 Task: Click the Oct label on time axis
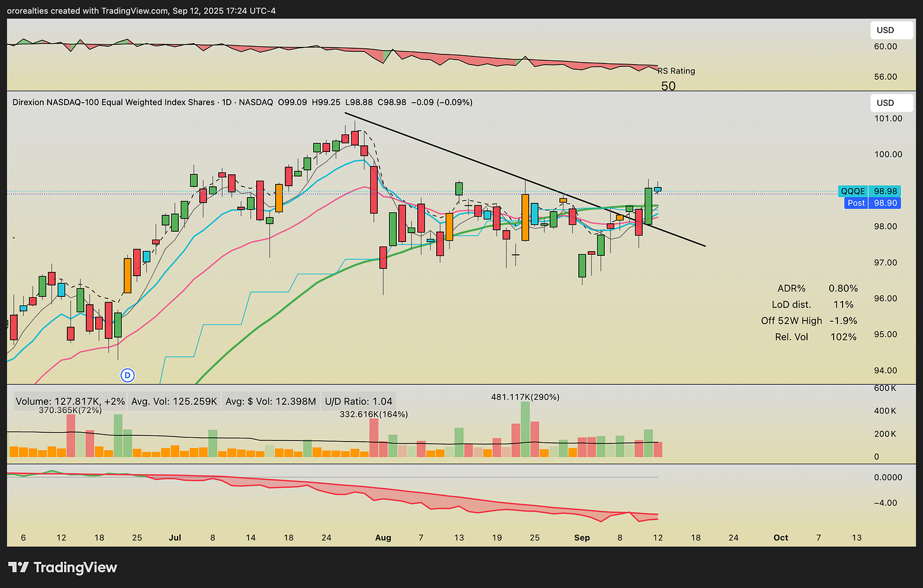point(781,537)
